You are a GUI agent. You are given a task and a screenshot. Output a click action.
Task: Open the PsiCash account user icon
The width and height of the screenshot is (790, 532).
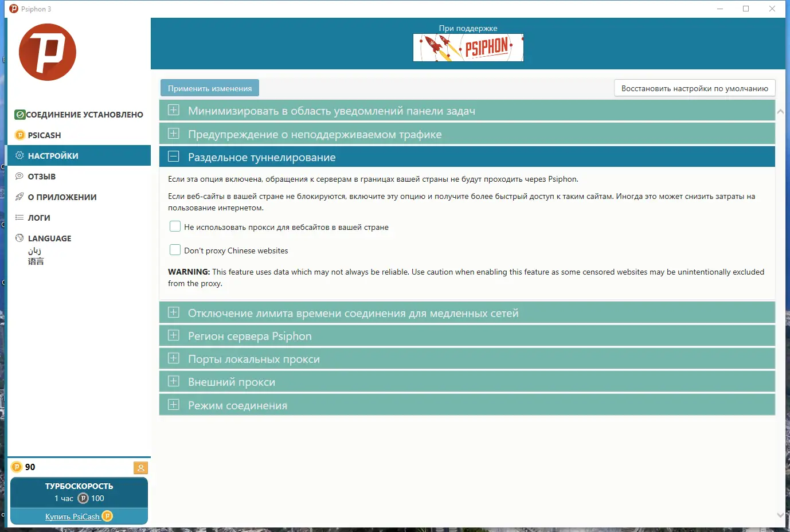[140, 468]
